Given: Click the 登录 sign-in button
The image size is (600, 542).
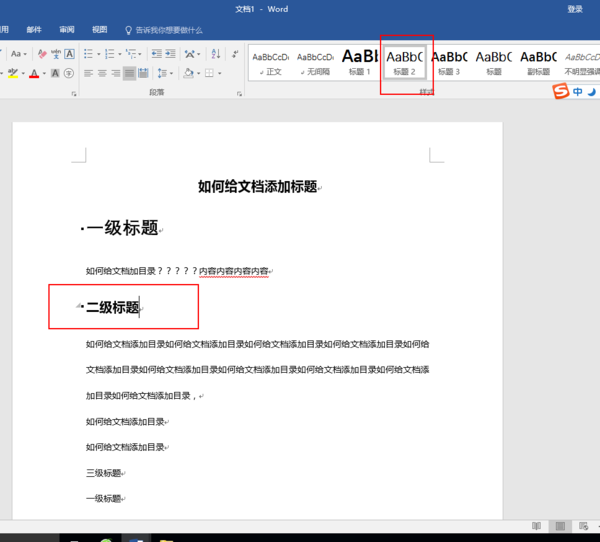Looking at the screenshot, I should pyautogui.click(x=575, y=9).
